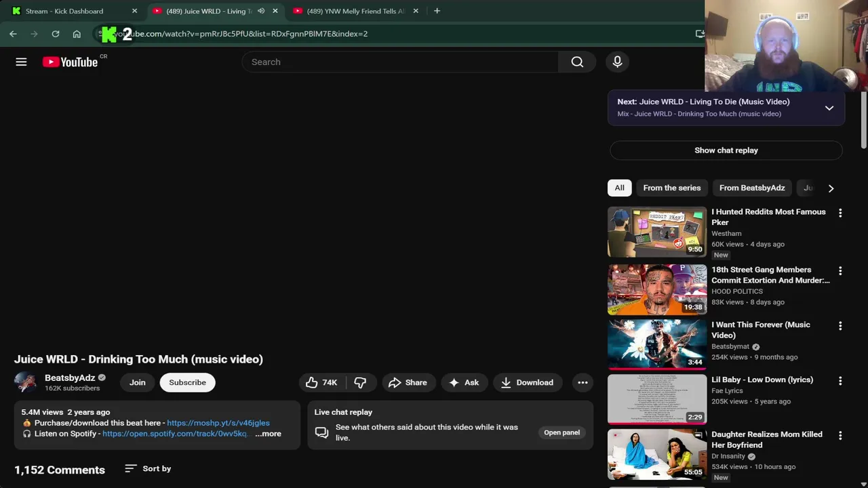Mute the Juice WRLD tab audio icon
This screenshot has height=488, width=868.
[x=261, y=11]
